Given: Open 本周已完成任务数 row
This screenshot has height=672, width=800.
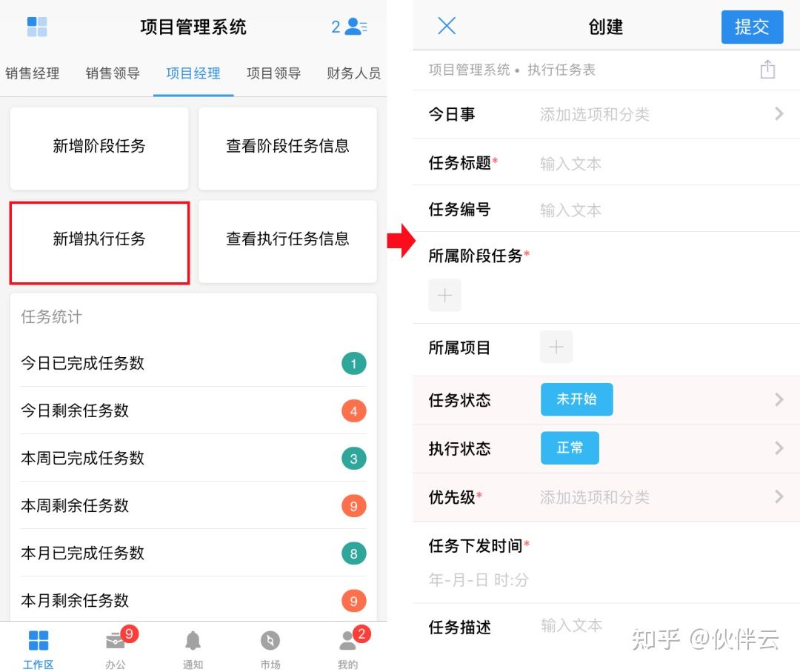Looking at the screenshot, I should click(193, 458).
